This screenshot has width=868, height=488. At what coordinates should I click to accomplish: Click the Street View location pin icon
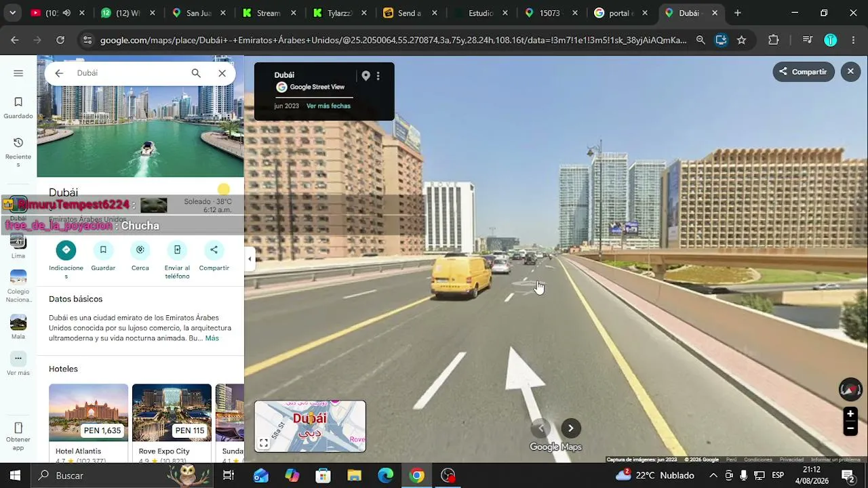click(366, 76)
